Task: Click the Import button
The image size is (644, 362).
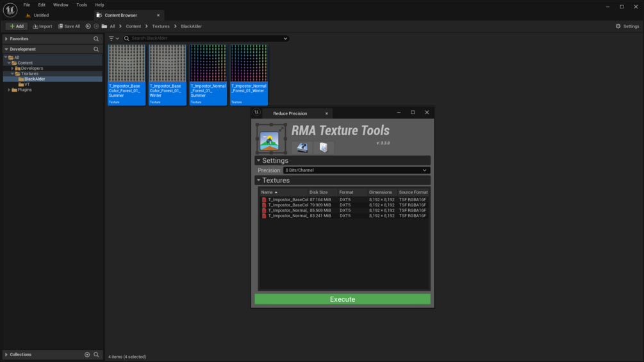Action: pyautogui.click(x=43, y=26)
